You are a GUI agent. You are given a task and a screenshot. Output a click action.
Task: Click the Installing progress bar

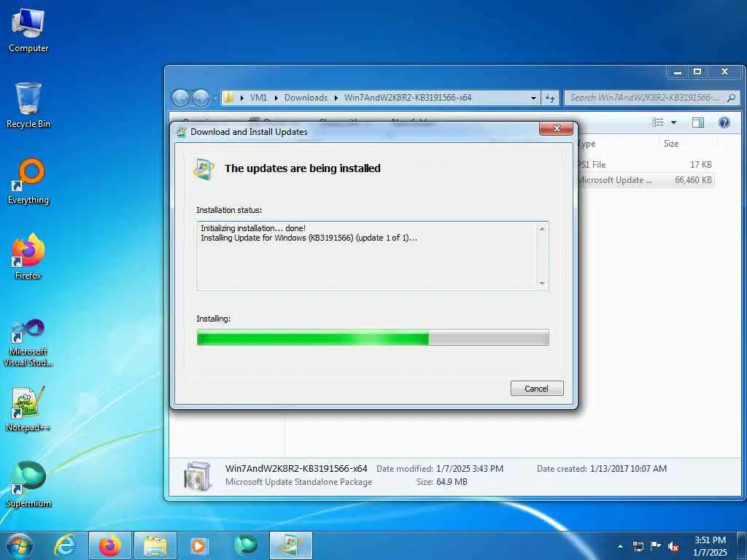(x=373, y=338)
